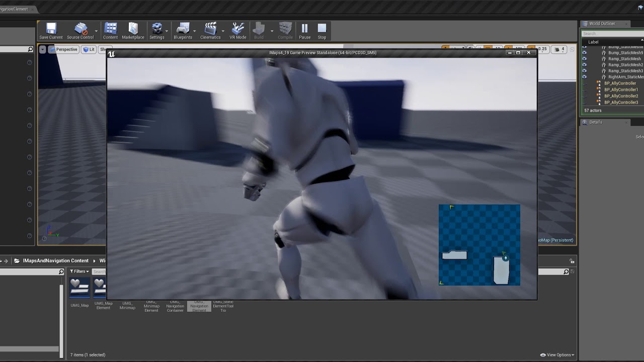Expand the Cinematics dropdown arrow

click(x=223, y=31)
